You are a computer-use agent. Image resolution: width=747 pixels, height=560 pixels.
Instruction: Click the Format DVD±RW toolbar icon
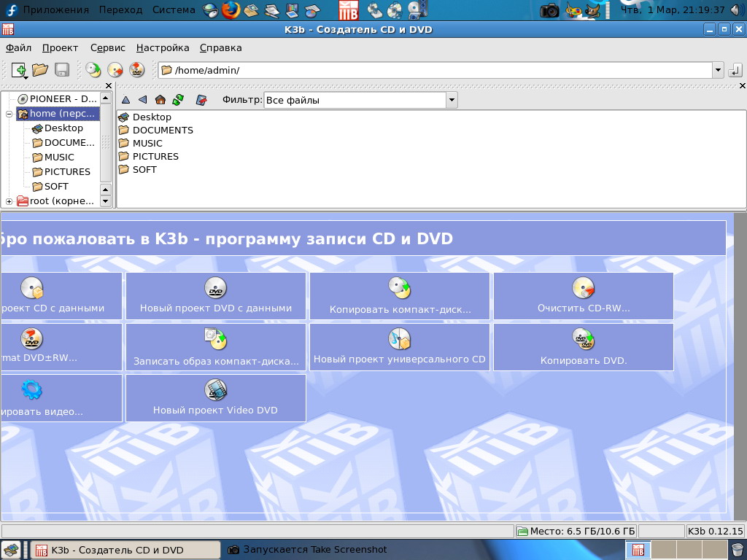(136, 70)
